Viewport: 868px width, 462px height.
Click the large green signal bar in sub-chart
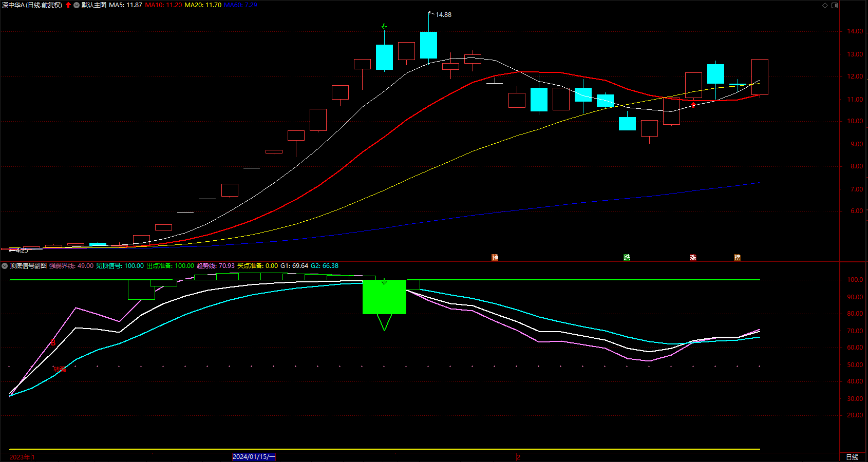[384, 297]
